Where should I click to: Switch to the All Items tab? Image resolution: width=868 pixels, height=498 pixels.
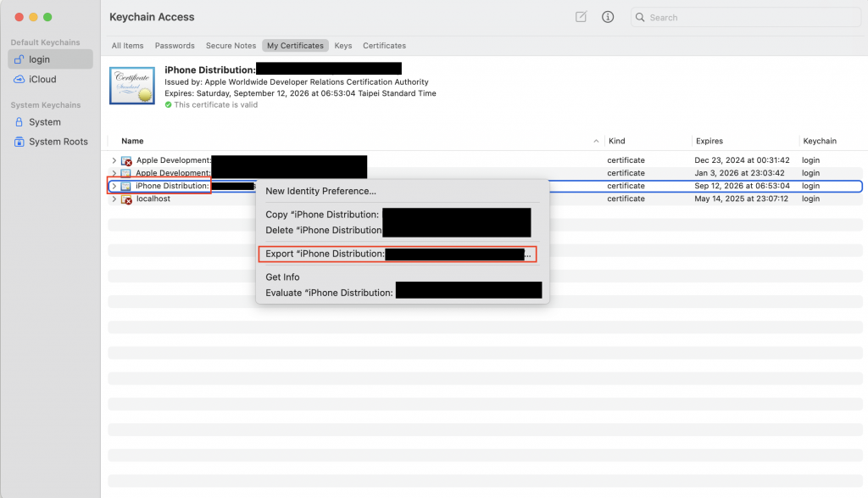(x=127, y=46)
